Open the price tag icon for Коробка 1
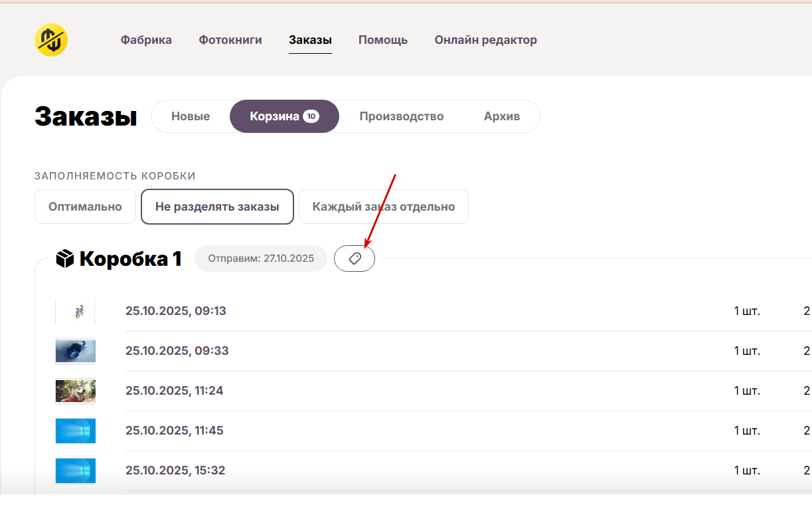Screen dimensions: 812x505 pyautogui.click(x=355, y=258)
